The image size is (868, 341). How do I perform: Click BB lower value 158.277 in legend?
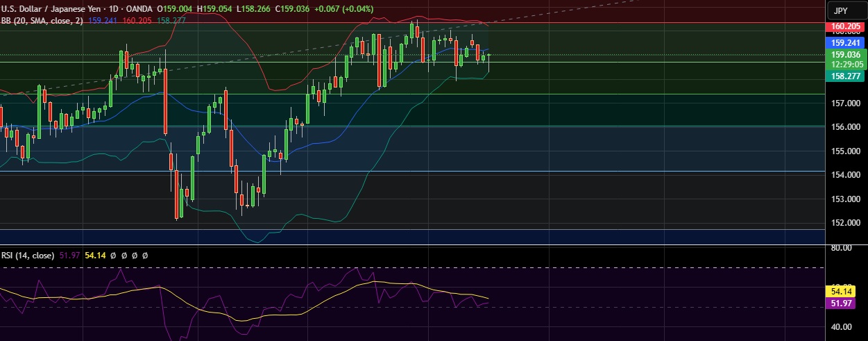[171, 21]
